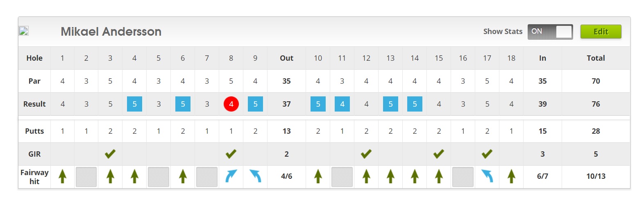
Task: Click the broken profile image icon
Action: (23, 31)
